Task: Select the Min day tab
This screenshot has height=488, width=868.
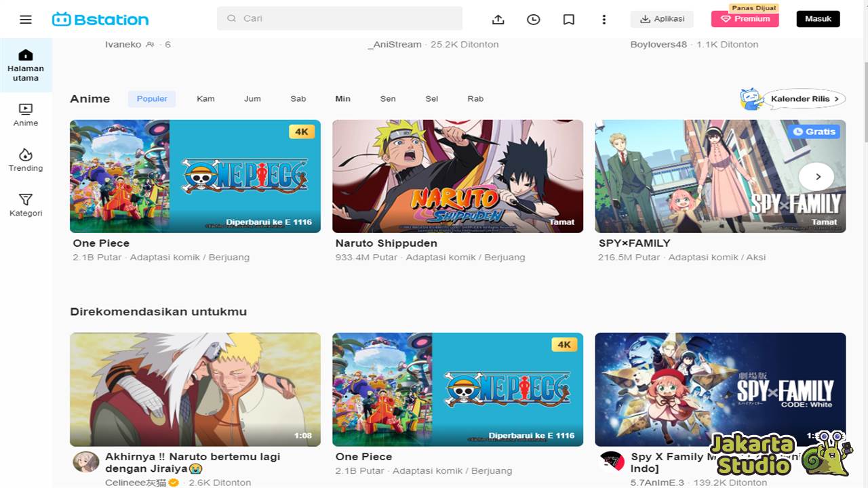Action: pos(342,98)
